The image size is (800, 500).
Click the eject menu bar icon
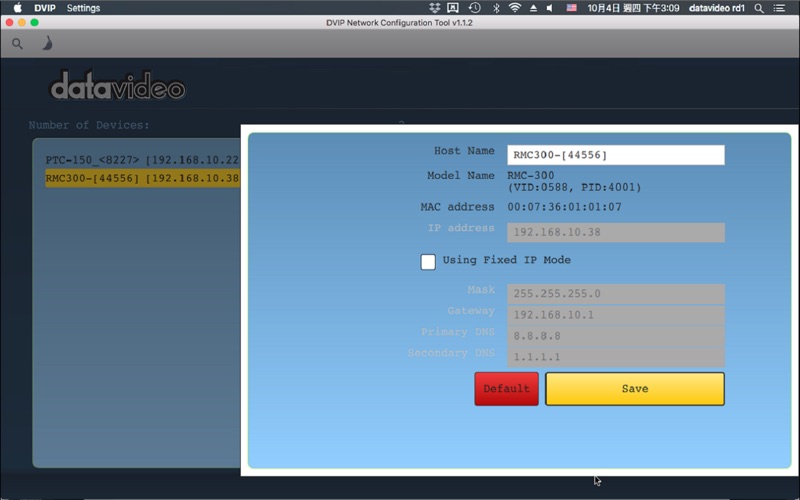point(533,8)
